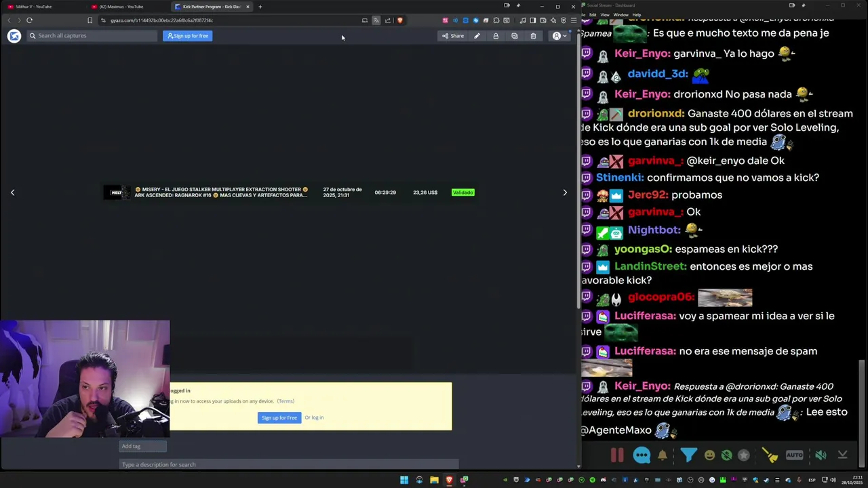Click the translate icon in address bar
The width and height of the screenshot is (868, 488).
[376, 20]
